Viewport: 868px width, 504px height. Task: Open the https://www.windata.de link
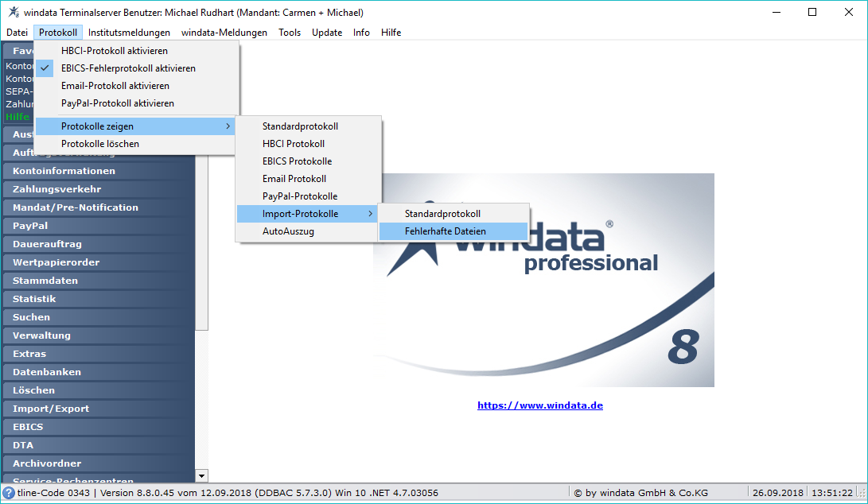(x=540, y=405)
